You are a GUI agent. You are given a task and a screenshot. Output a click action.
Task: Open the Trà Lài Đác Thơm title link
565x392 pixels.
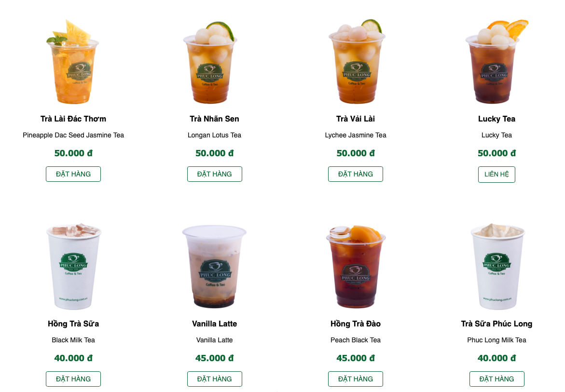73,119
